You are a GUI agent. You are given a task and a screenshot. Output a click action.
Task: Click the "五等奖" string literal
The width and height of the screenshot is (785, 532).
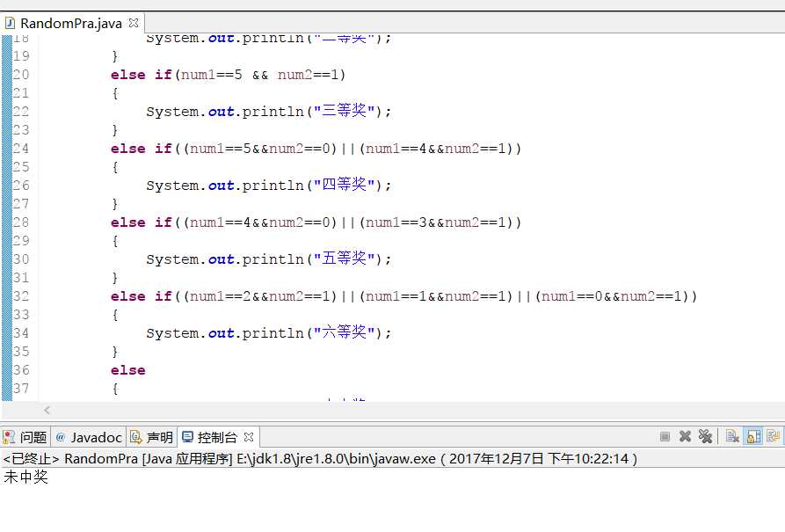pos(345,259)
